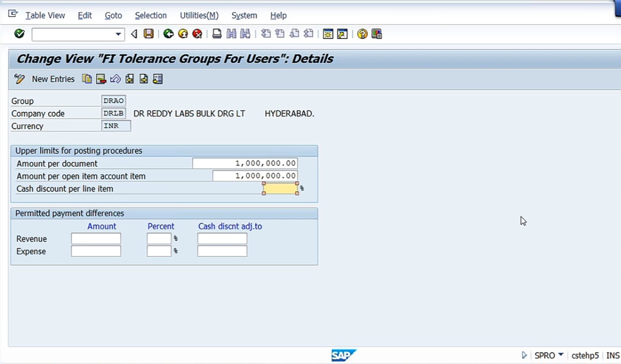This screenshot has height=364, width=621.
Task: Open the Help menu
Action: click(279, 16)
